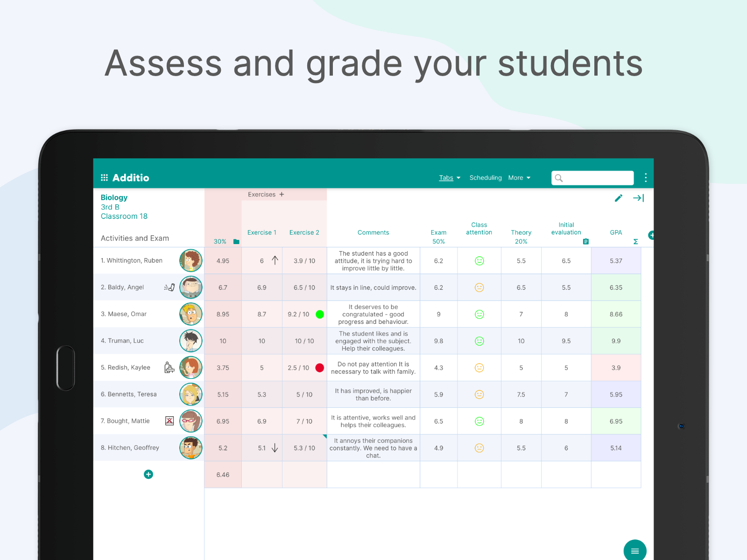747x560 pixels.
Task: Click Teresa Bennetts' neutral face icon
Action: pos(479,394)
